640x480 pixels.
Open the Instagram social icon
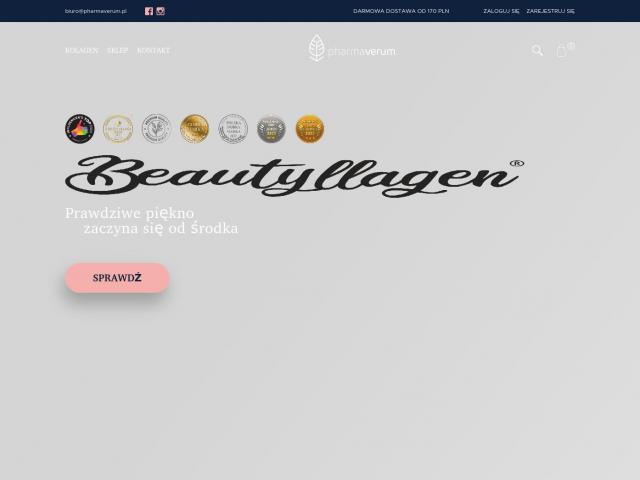click(160, 11)
